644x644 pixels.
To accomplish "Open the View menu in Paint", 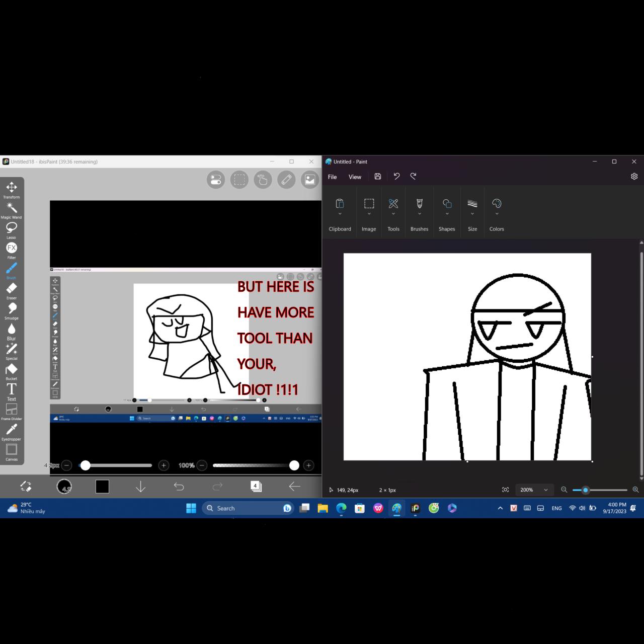I will (x=355, y=177).
